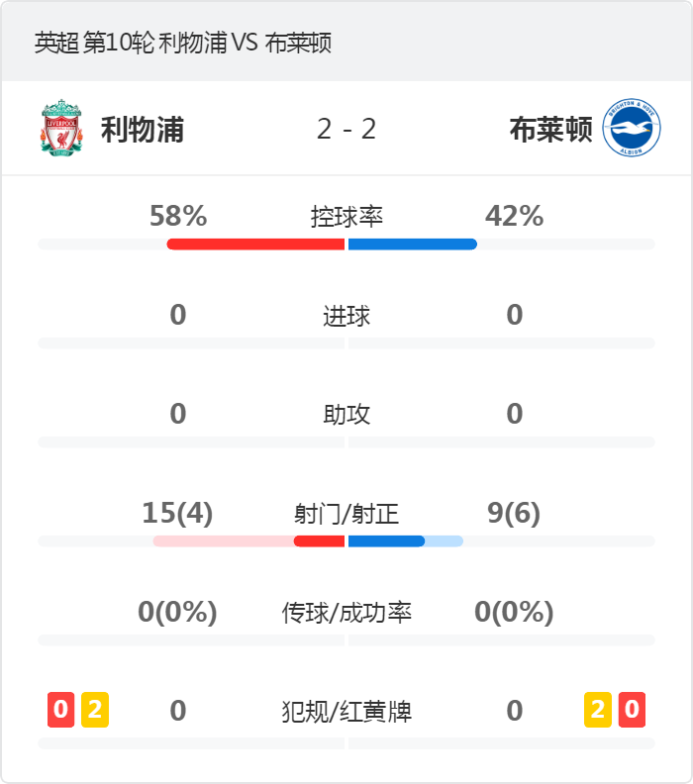Click Brighton's yellow card count badge
Screen dimensions: 693x784
coord(598,710)
